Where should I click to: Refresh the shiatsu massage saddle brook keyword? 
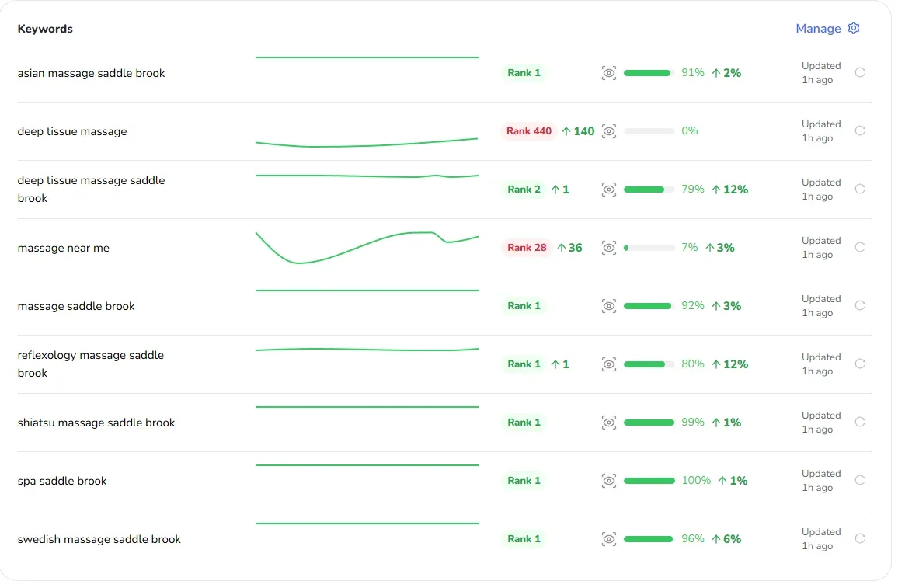coord(860,422)
